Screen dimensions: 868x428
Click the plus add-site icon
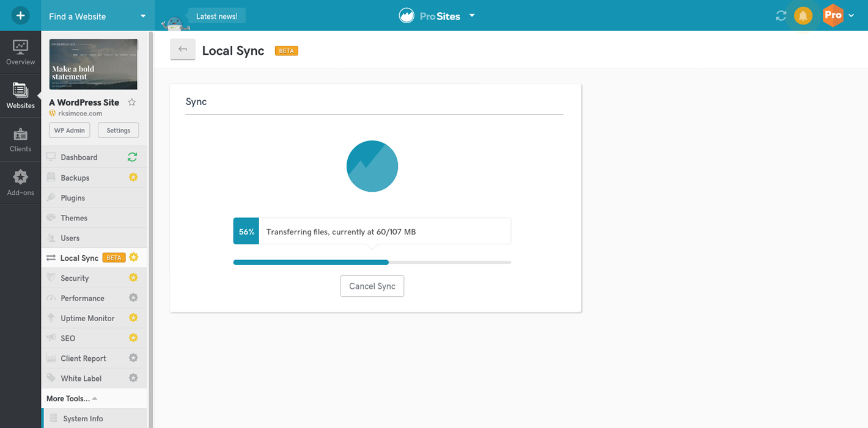coord(20,15)
